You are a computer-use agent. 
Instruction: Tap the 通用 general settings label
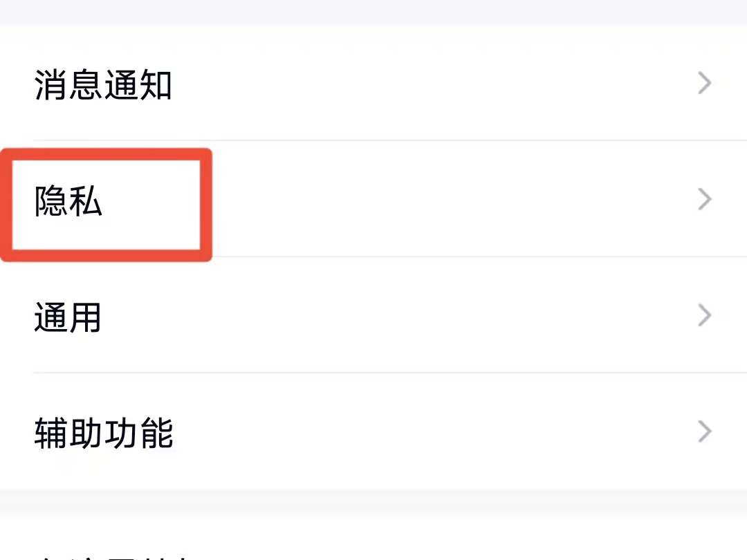[x=68, y=317]
